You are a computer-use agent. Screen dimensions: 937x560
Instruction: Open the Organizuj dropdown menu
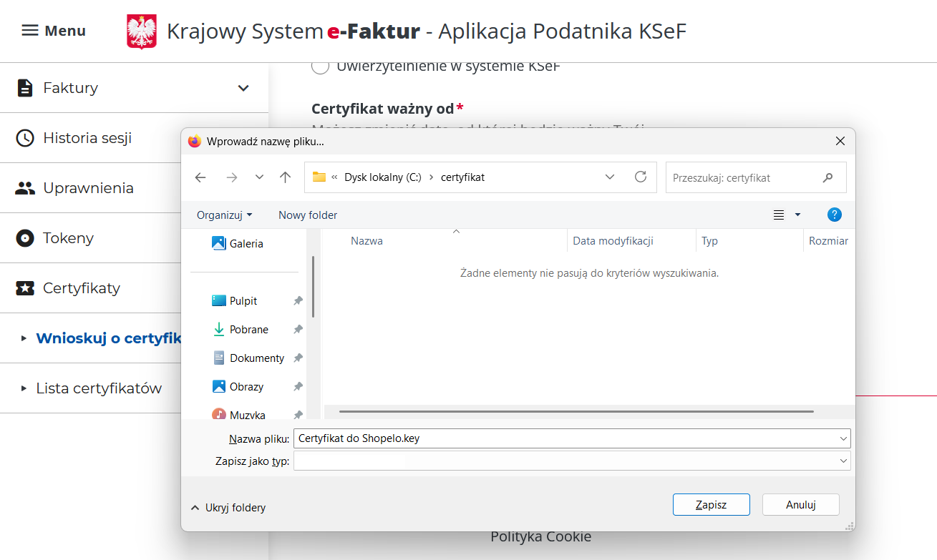coord(224,215)
